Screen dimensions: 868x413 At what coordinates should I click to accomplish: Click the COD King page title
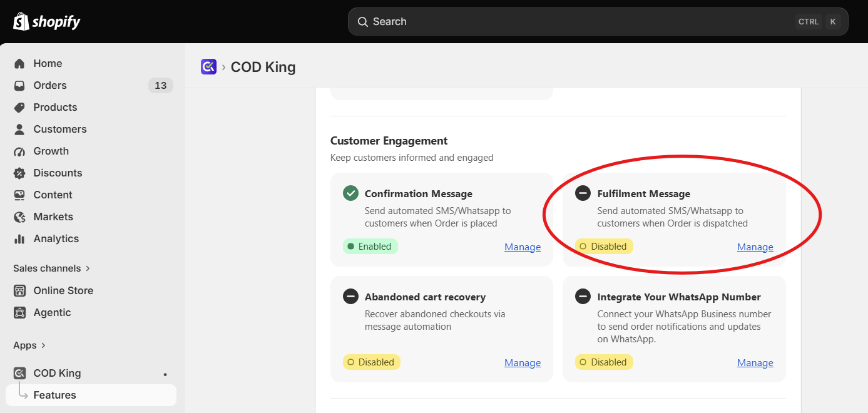[x=263, y=67]
